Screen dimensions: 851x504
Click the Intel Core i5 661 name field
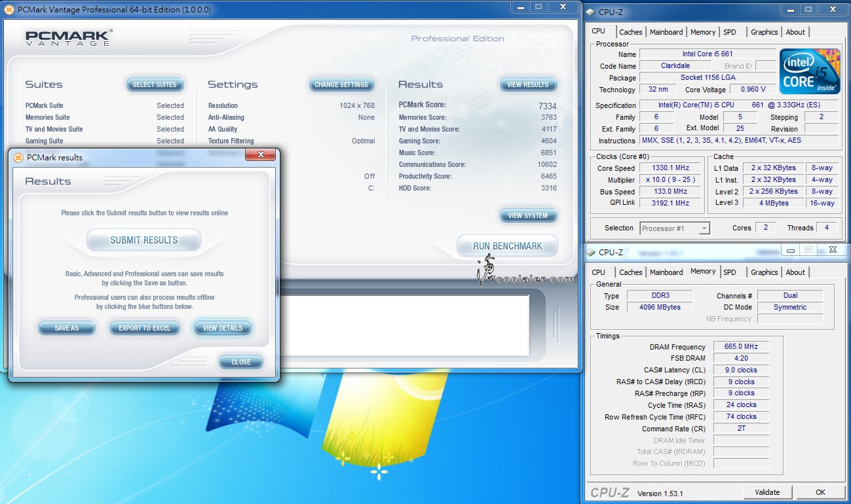(x=707, y=54)
